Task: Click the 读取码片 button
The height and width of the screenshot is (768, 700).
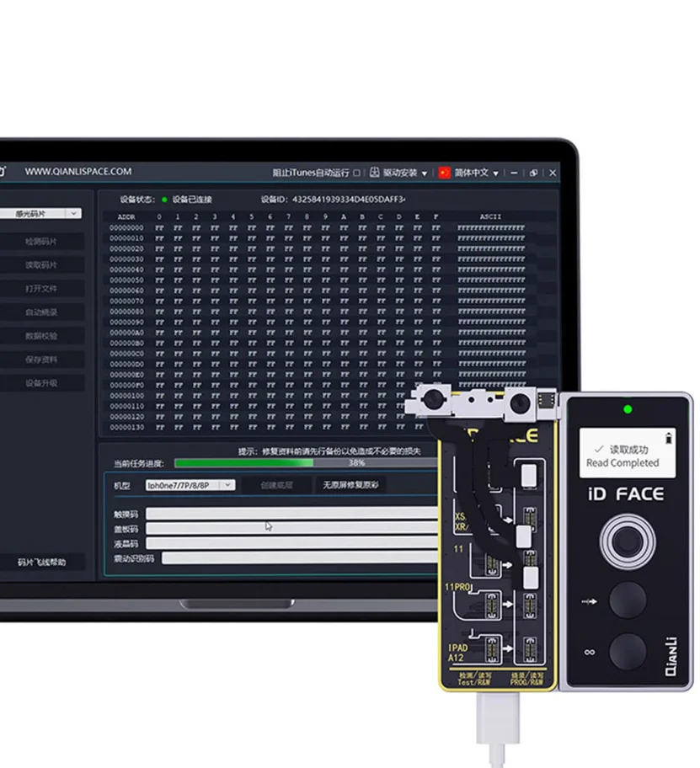Action: (x=41, y=265)
